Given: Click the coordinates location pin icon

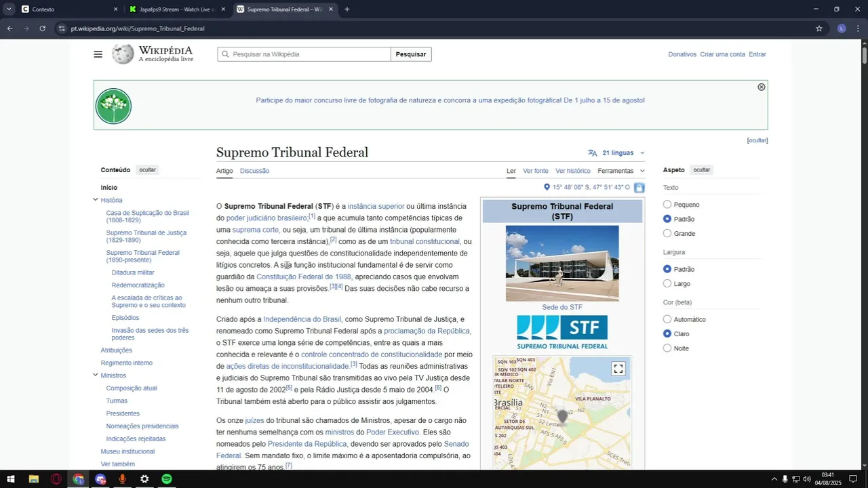Looking at the screenshot, I should [547, 187].
